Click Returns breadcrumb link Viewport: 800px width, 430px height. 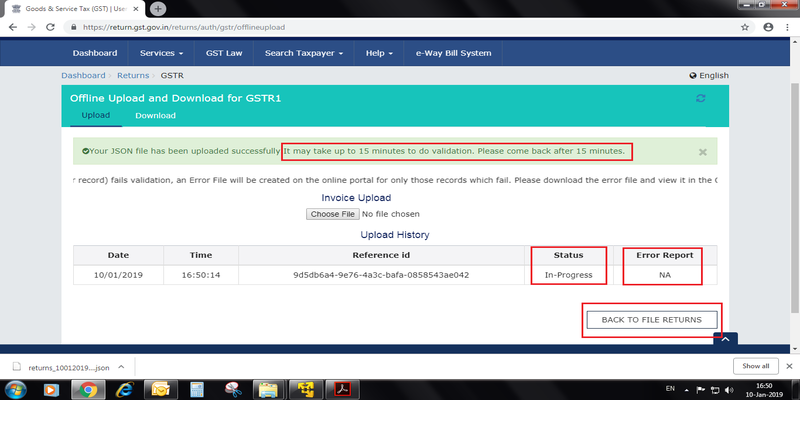(x=133, y=75)
